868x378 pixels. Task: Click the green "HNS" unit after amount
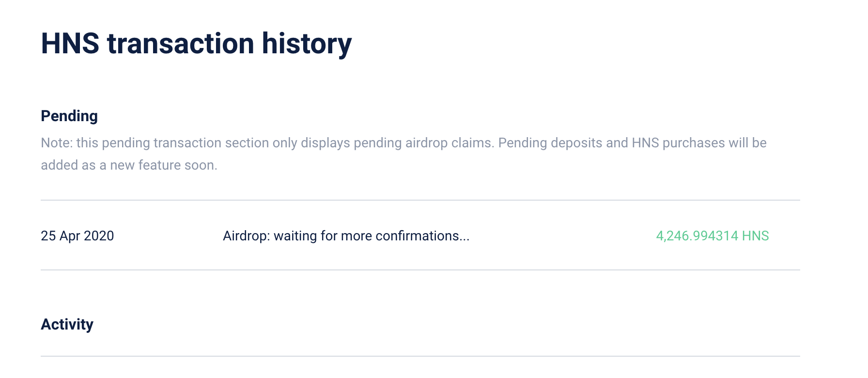(x=756, y=236)
